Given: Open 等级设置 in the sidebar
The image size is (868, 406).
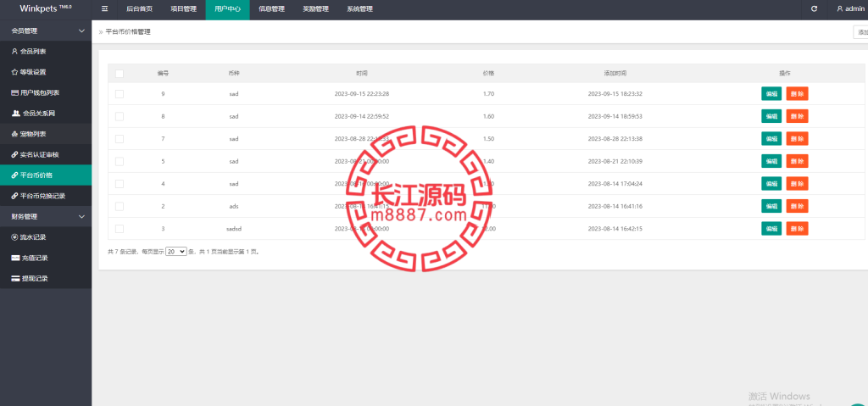Looking at the screenshot, I should pyautogui.click(x=46, y=72).
